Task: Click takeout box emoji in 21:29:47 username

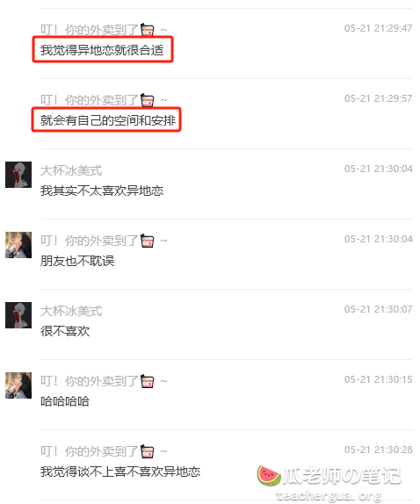Action: click(x=148, y=30)
